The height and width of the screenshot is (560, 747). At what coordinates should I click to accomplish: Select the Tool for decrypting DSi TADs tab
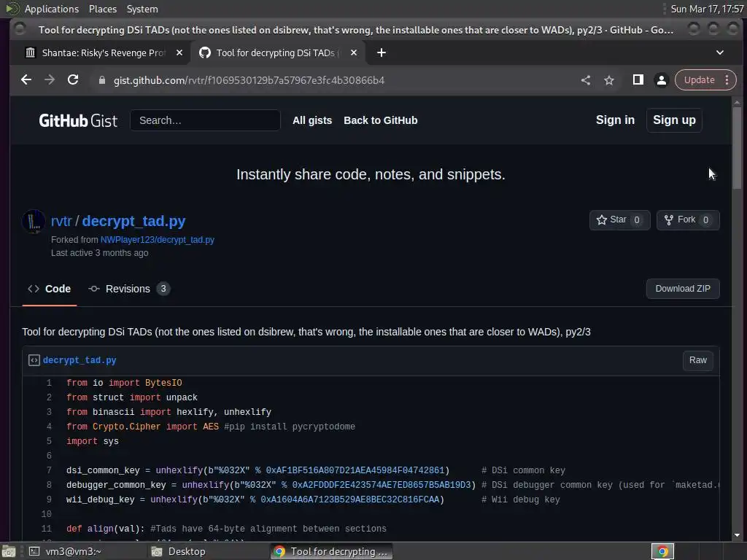tap(278, 52)
